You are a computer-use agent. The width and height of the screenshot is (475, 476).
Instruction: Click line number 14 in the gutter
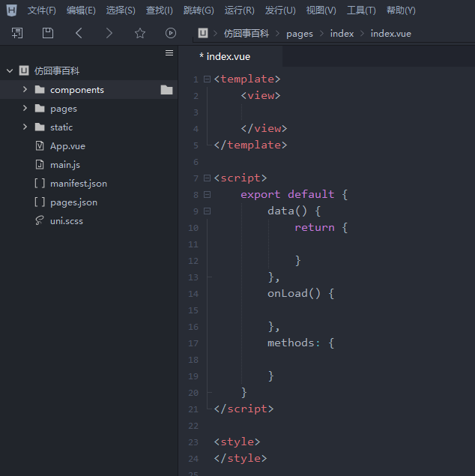point(193,294)
